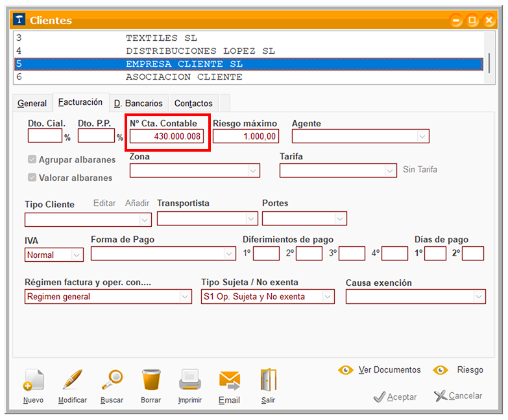The width and height of the screenshot is (508, 420).
Task: Click the Riesgo máximo input field
Action: (246, 136)
